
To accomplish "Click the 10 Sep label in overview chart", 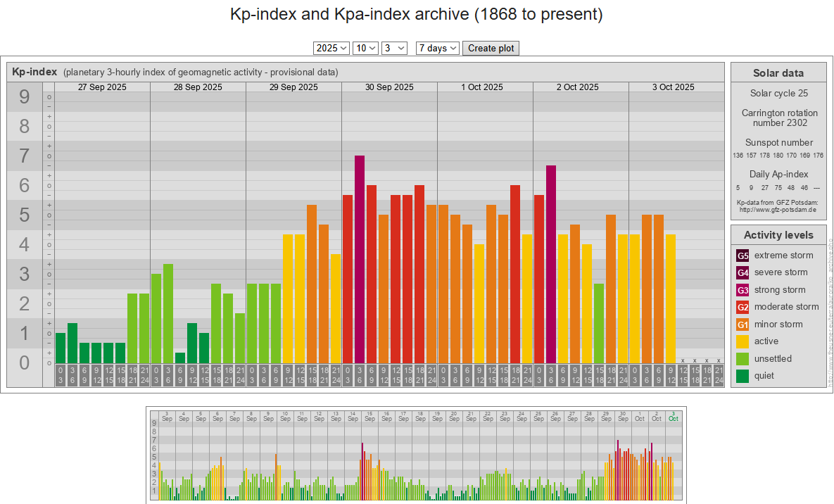I will click(285, 416).
